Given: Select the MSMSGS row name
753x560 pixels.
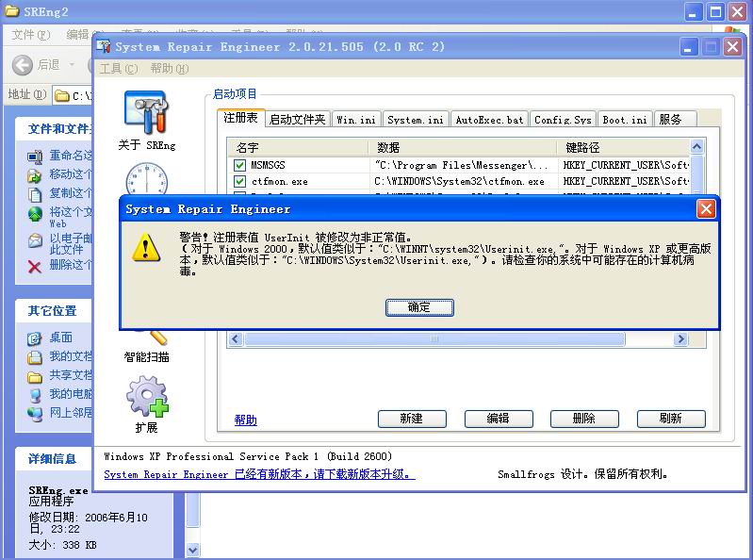Looking at the screenshot, I should tap(268, 165).
